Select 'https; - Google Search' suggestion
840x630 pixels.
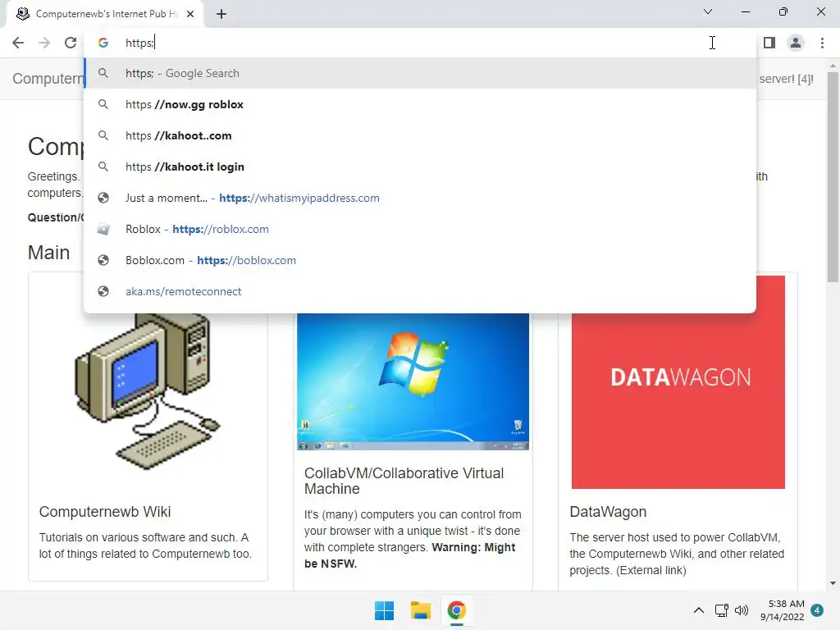[x=420, y=73]
